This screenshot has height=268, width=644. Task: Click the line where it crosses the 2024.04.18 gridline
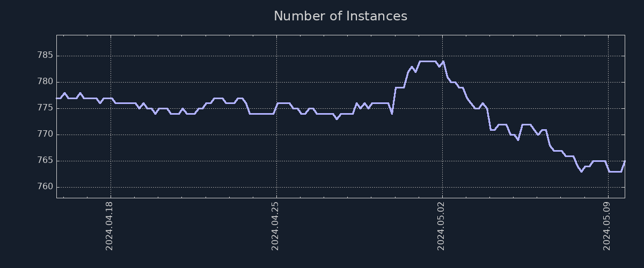tap(111, 99)
